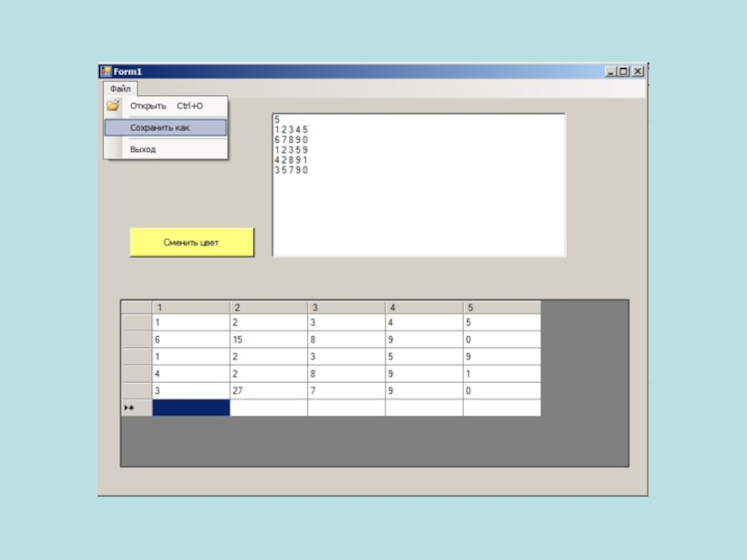Minimize the Form1 window
This screenshot has height=560, width=747.
click(611, 72)
